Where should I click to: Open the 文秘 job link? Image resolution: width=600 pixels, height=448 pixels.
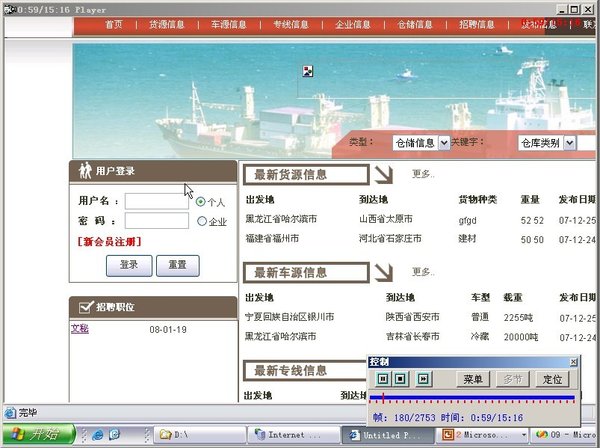(x=80, y=329)
